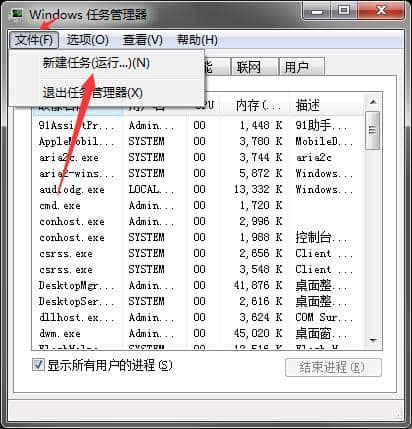The image size is (412, 429).
Task: Open the 查看(V) menu
Action: click(x=143, y=40)
